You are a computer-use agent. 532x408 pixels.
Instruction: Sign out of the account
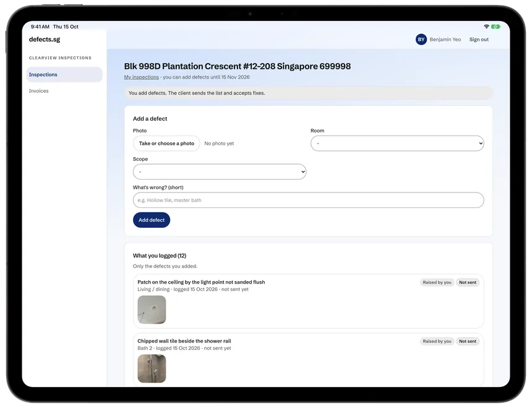coord(479,40)
